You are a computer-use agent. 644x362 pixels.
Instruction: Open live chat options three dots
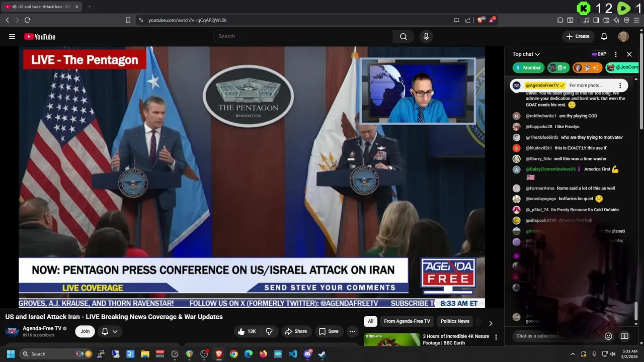616,54
